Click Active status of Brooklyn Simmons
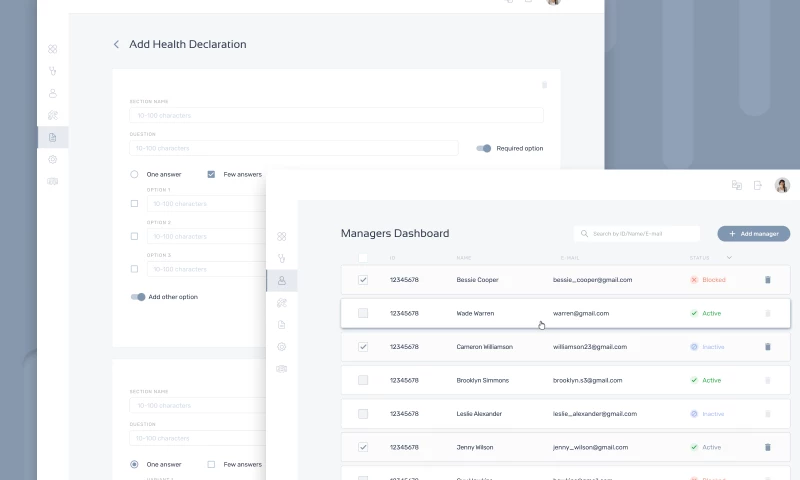The image size is (800, 480). (706, 380)
